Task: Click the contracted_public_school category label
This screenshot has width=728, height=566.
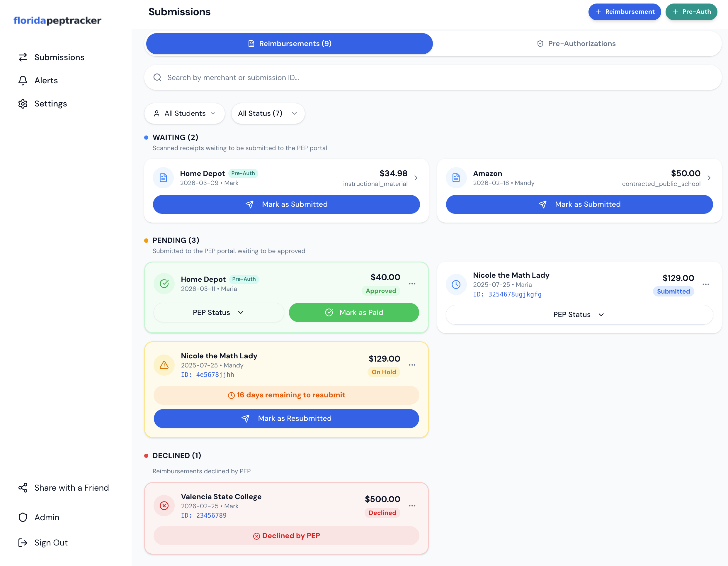Action: tap(661, 184)
